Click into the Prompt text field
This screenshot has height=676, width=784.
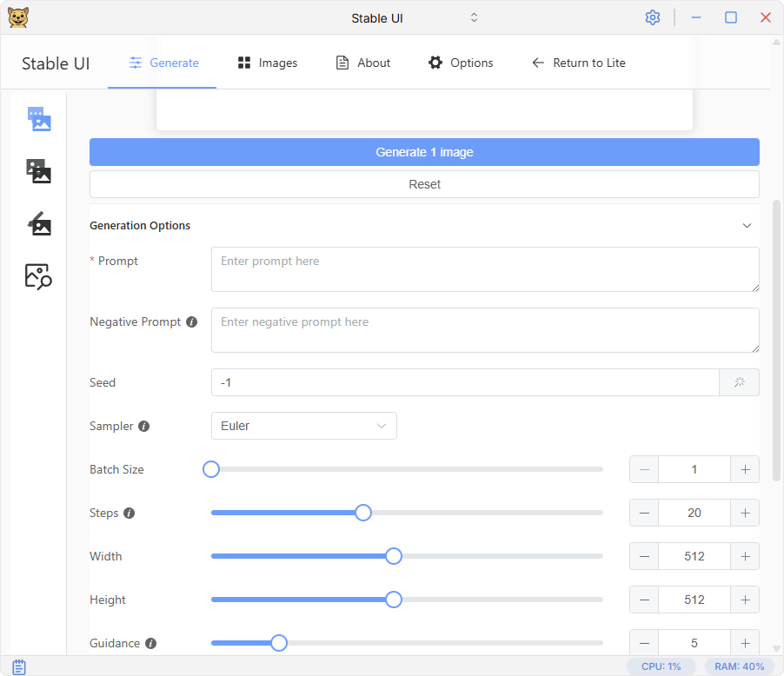click(x=484, y=269)
